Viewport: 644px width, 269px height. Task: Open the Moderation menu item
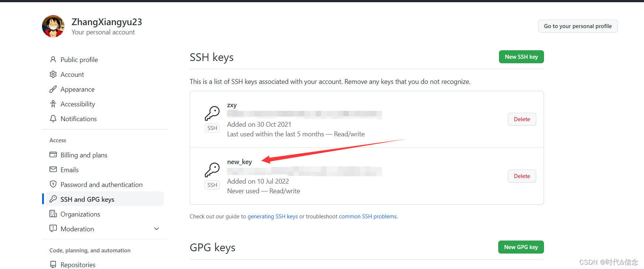click(77, 229)
